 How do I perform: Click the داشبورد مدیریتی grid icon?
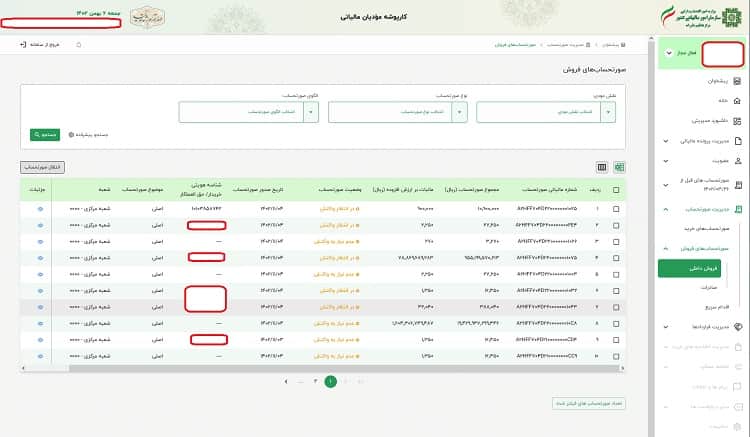pos(737,121)
